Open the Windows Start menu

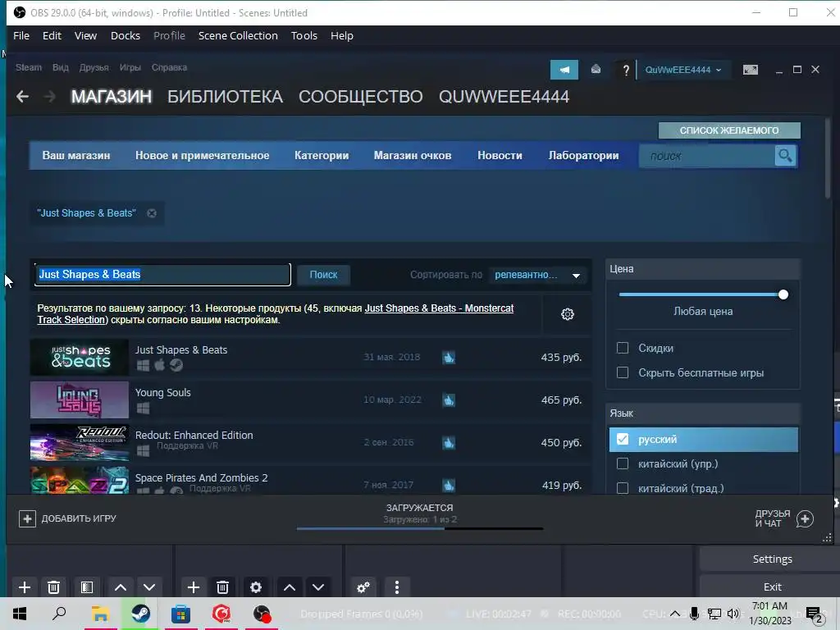pyautogui.click(x=20, y=614)
